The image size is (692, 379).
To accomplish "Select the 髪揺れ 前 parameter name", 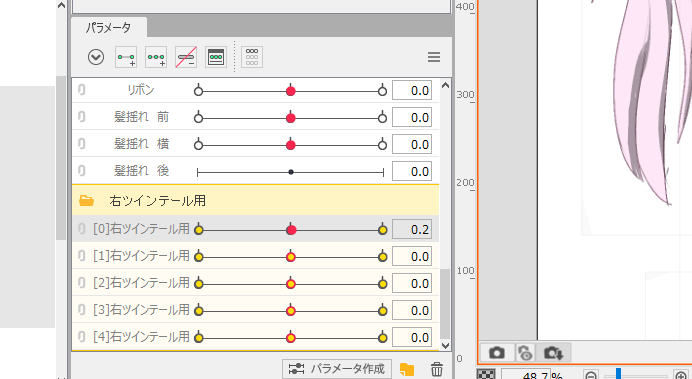I will tap(141, 117).
